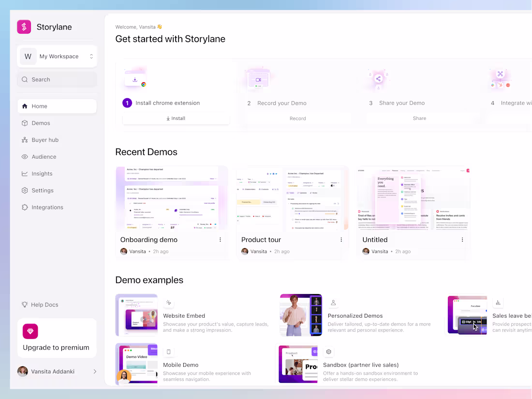Click the Personalized Demos person icon
Screen dimensions: 532x399
pyautogui.click(x=333, y=303)
